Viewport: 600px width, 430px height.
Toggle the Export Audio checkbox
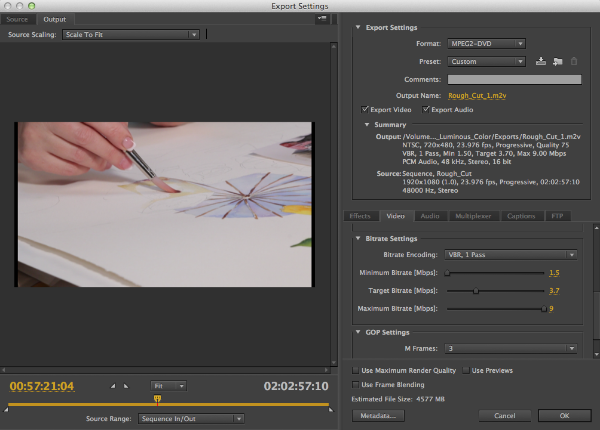pos(426,109)
